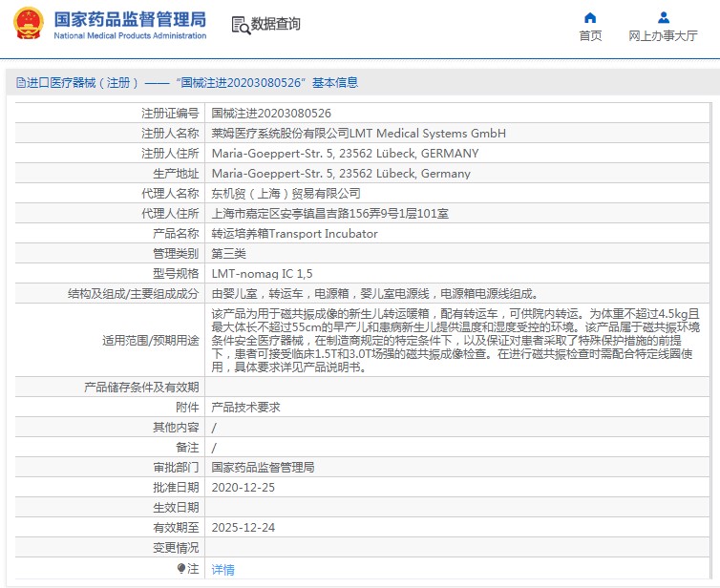Click the 首页 home icon
This screenshot has height=588, width=720.
[x=590, y=18]
